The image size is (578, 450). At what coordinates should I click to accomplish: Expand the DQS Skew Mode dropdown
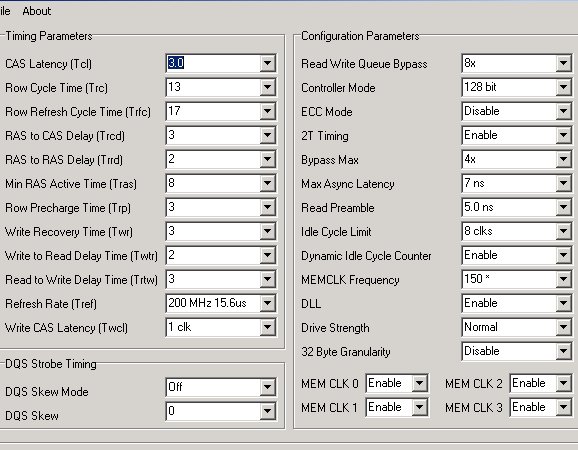(268, 387)
